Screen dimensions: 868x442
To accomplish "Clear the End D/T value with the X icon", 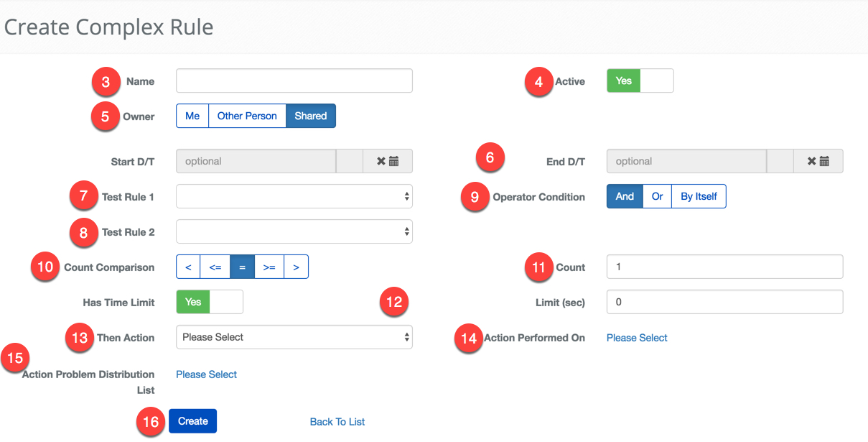I will tap(812, 162).
